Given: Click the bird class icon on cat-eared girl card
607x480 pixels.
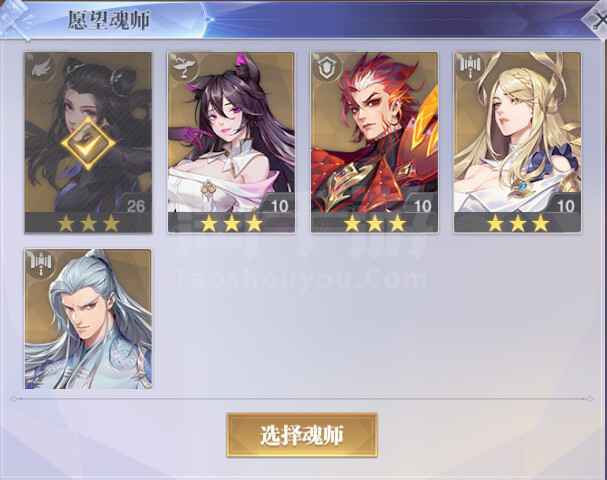Looking at the screenshot, I should coord(183,68).
